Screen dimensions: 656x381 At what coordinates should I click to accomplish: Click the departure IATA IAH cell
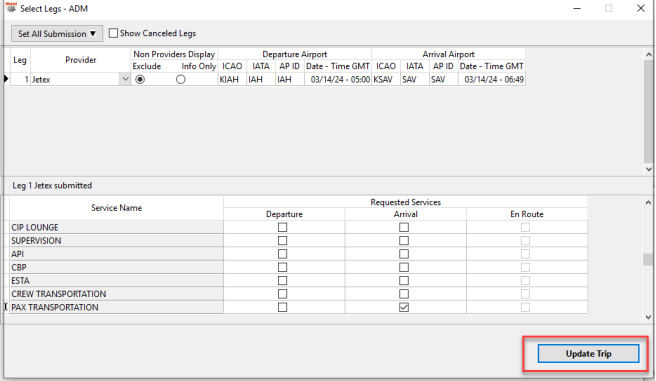(261, 79)
